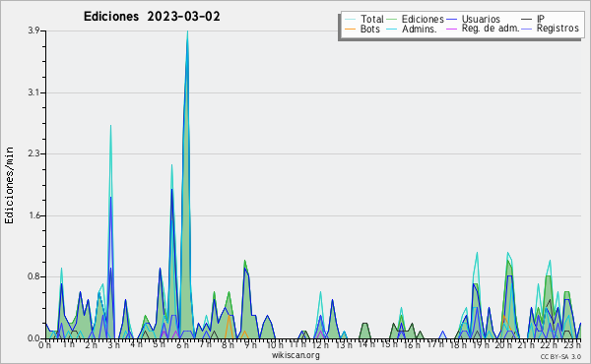This screenshot has width=591, height=364.
Task: Select the Total legend label
Action: [x=371, y=19]
